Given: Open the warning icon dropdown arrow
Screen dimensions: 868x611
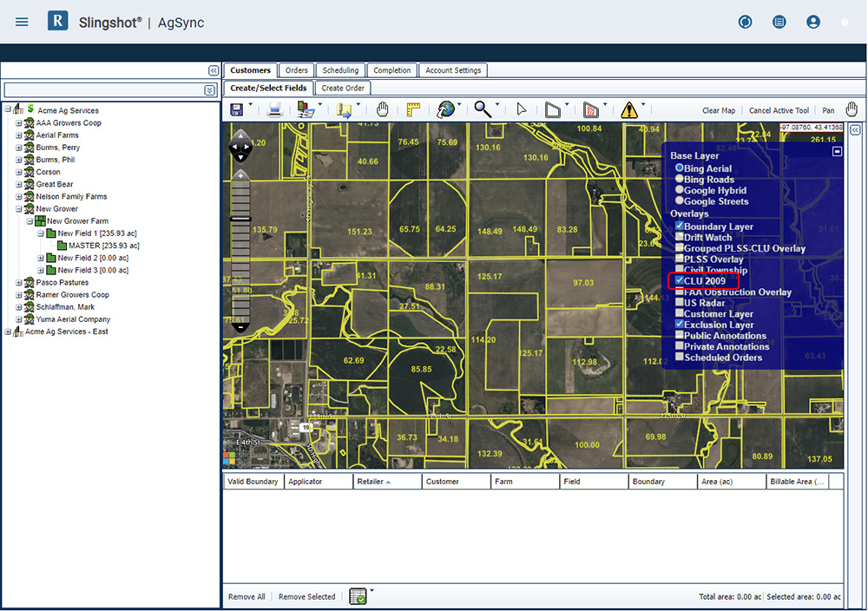Looking at the screenshot, I should [x=643, y=105].
